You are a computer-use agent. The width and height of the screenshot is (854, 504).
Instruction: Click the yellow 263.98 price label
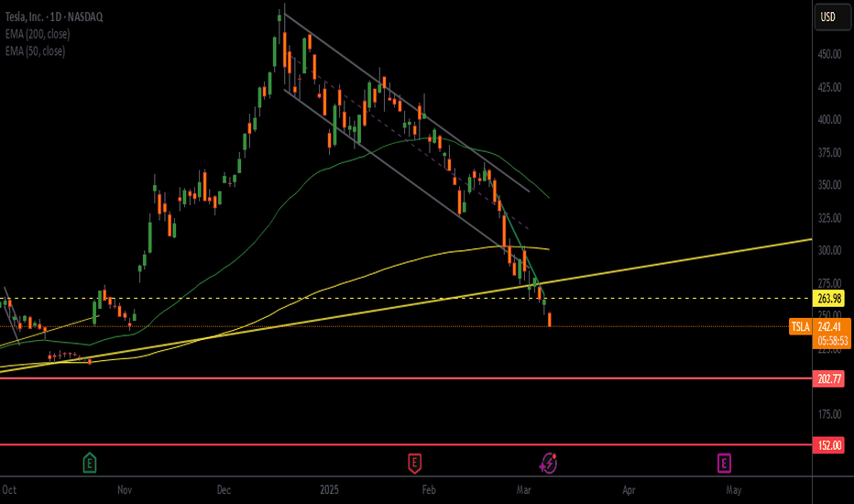point(829,298)
